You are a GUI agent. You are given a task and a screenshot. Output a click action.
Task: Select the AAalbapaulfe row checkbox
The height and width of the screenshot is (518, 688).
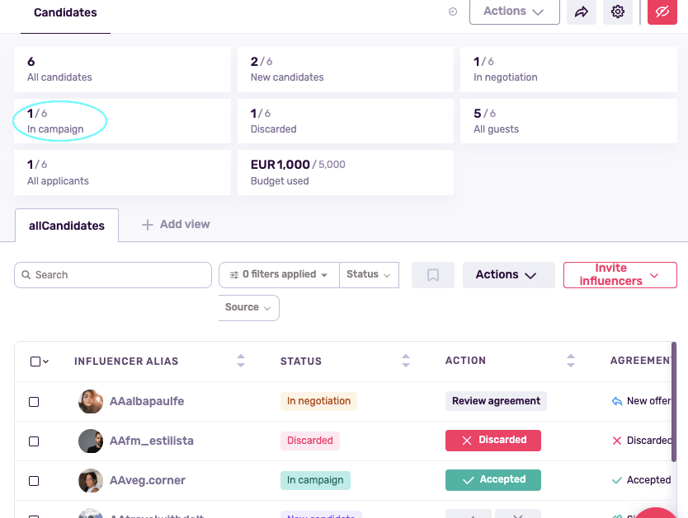34,401
